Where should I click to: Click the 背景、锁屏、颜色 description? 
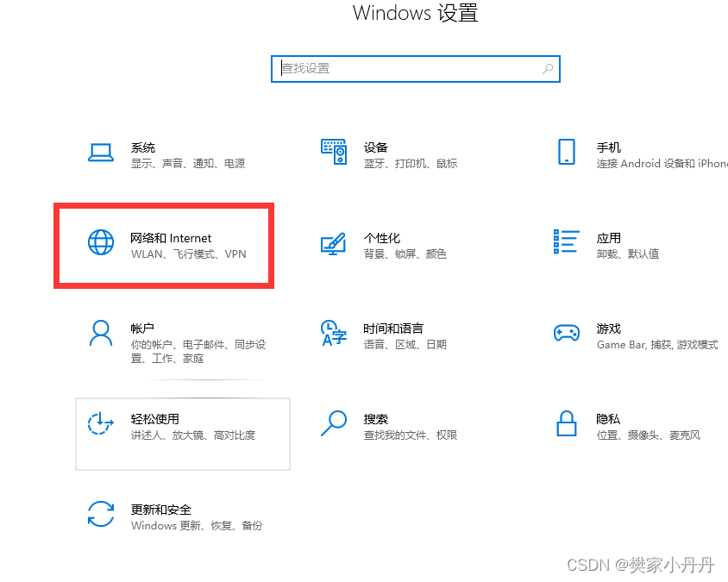click(x=405, y=253)
